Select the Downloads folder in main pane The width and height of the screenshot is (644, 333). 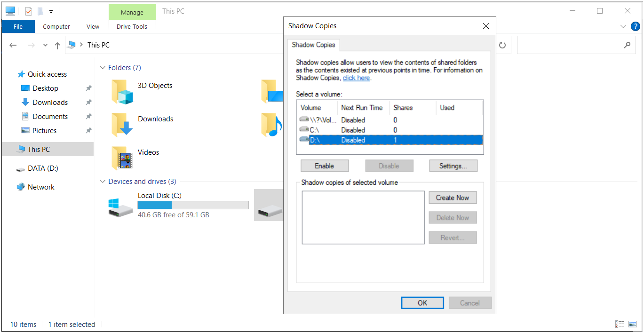coord(122,125)
